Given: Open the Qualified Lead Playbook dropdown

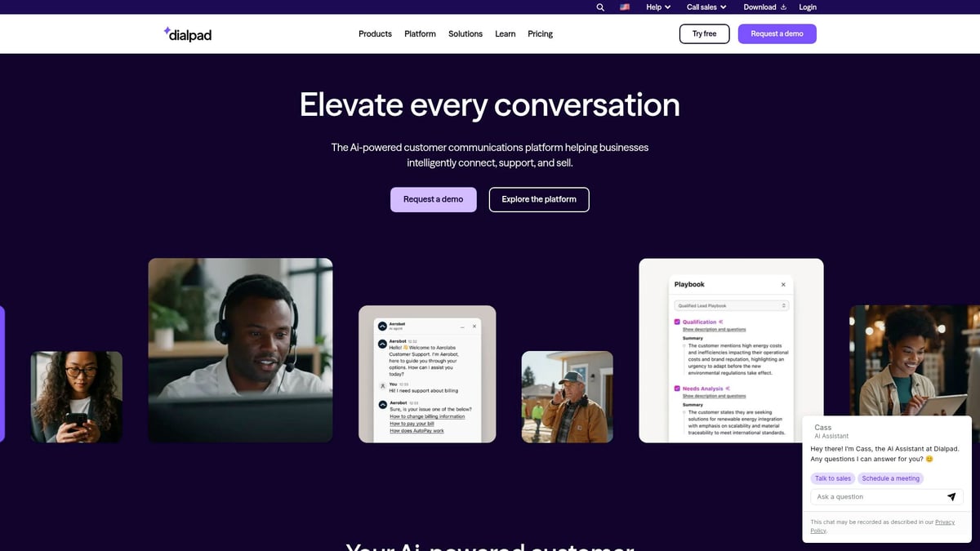Looking at the screenshot, I should coord(732,305).
